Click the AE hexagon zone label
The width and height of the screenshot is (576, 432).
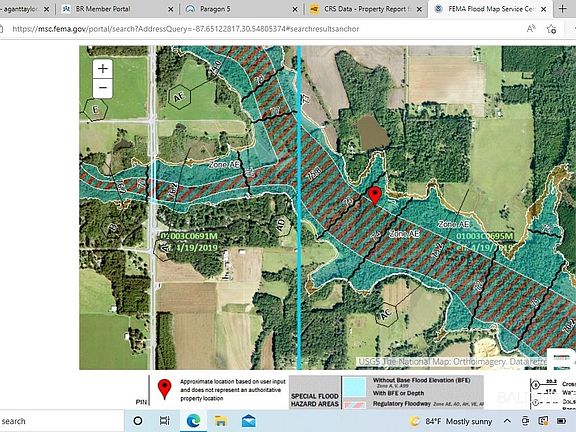pos(179,97)
